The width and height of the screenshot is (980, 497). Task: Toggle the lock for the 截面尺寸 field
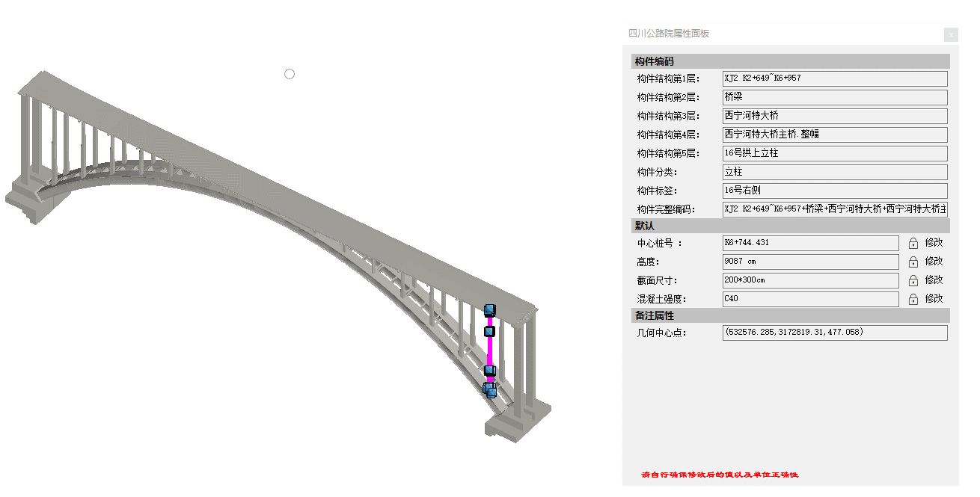(913, 280)
